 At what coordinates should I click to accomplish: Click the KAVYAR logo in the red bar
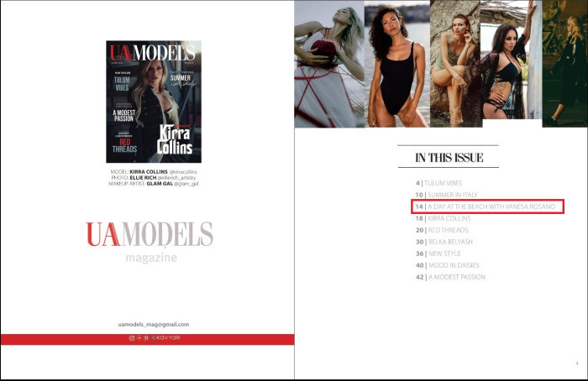click(x=165, y=338)
